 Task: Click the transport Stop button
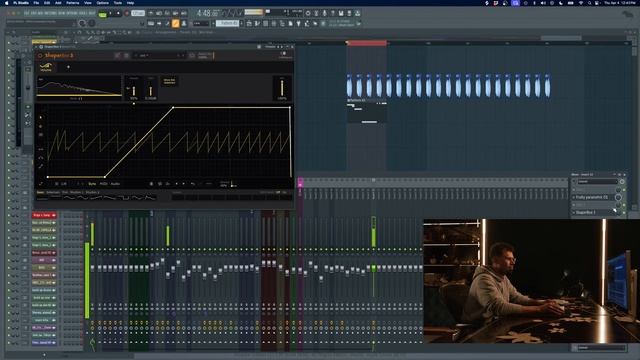click(118, 13)
